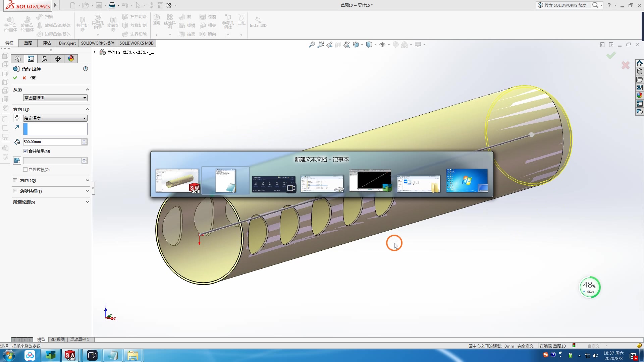Select the Notepad thumbnail in the window switcher

(x=225, y=181)
